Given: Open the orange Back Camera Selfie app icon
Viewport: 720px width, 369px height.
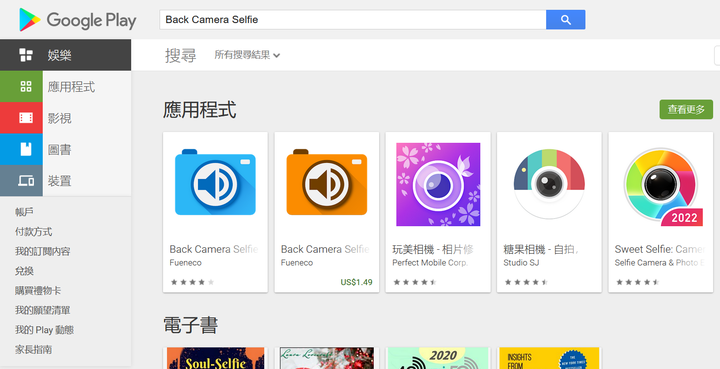Looking at the screenshot, I should coord(326,182).
